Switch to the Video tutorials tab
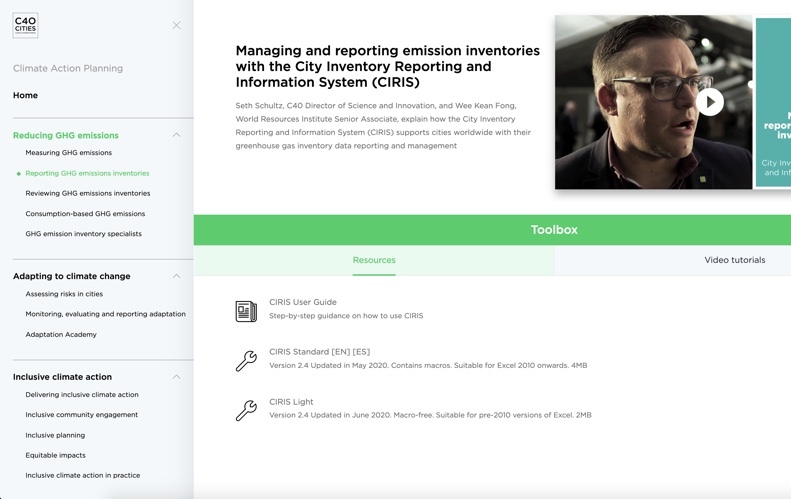Image resolution: width=791 pixels, height=499 pixels. (734, 260)
